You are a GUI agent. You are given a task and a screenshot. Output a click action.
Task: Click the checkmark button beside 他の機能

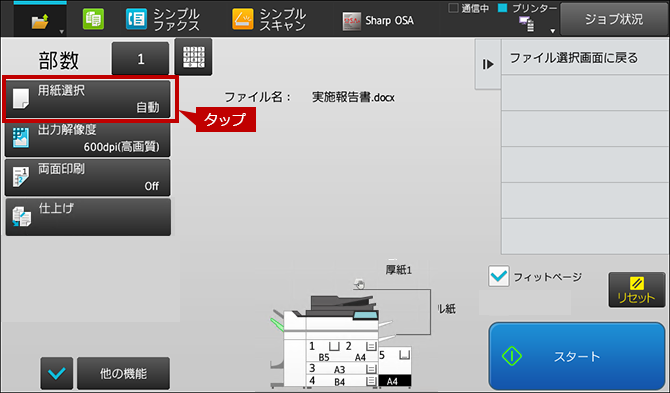pyautogui.click(x=57, y=373)
